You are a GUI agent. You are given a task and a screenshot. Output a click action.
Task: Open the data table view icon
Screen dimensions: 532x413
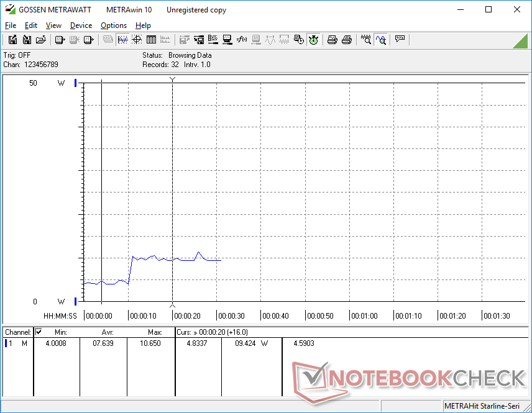coord(151,40)
